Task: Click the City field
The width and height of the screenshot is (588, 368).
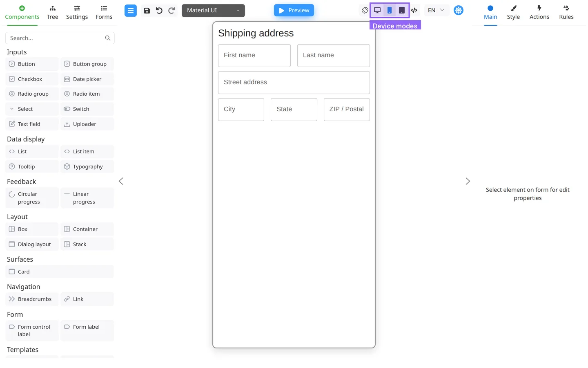Action: tap(241, 110)
